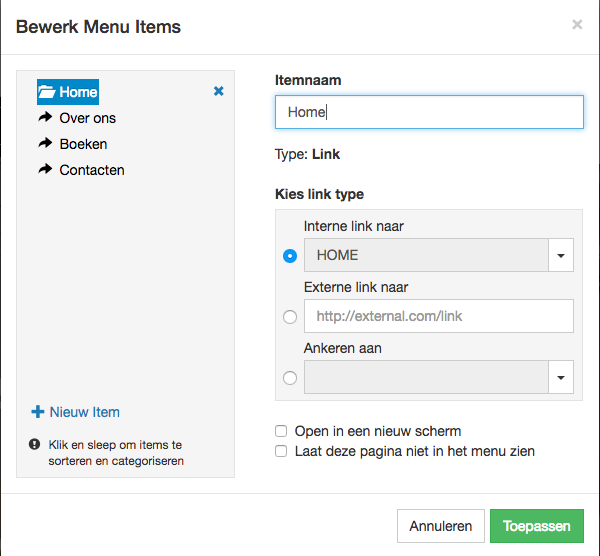This screenshot has width=600, height=556.
Task: Select the Contacten menu item
Action: [92, 170]
